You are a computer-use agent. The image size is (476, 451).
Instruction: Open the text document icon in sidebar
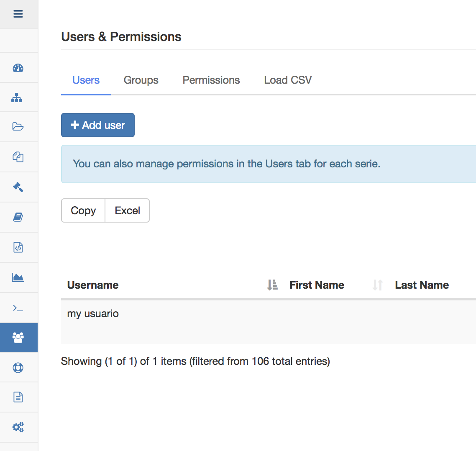[x=18, y=397]
